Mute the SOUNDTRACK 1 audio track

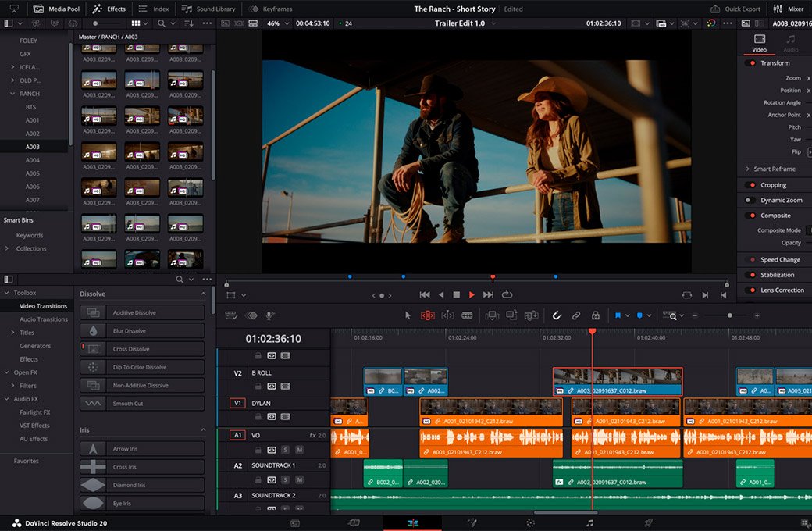299,479
